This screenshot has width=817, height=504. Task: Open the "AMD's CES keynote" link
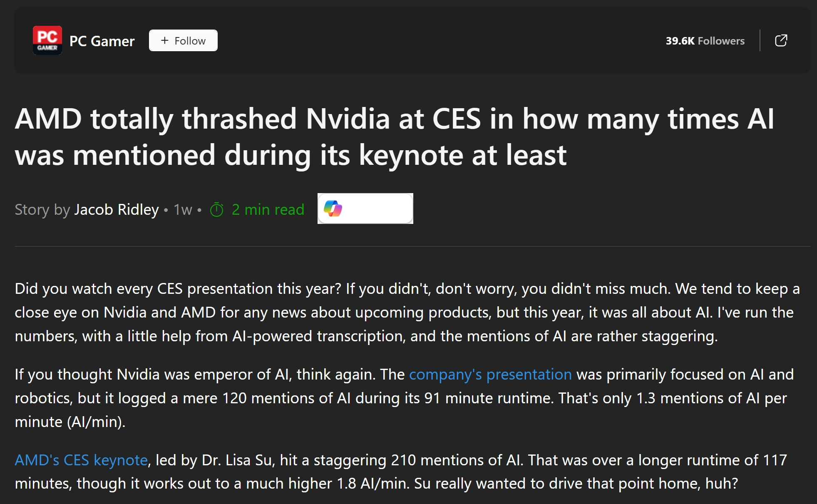(81, 460)
